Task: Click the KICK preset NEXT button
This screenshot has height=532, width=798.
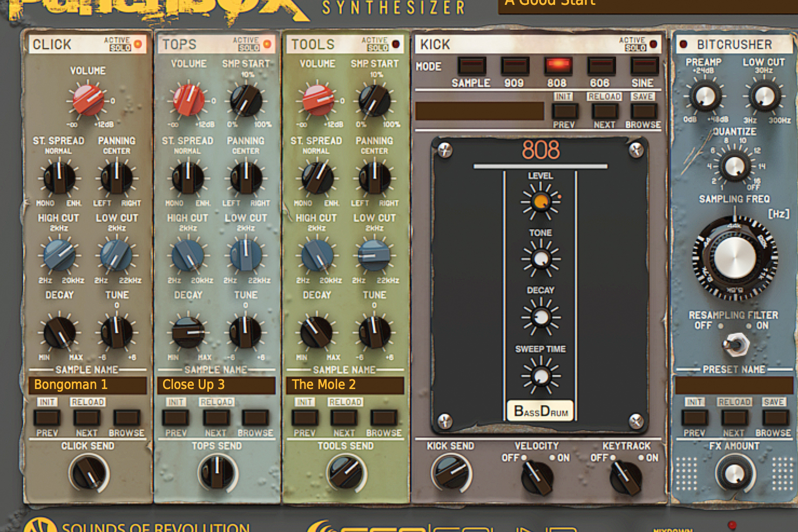Action: (605, 111)
